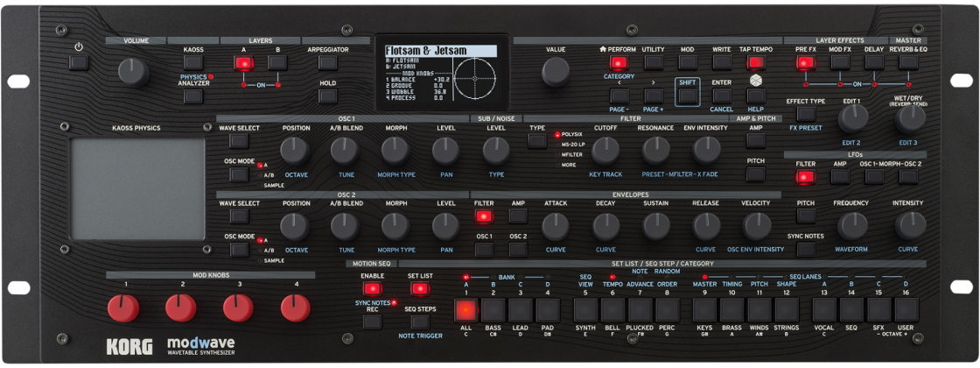This screenshot has width=980, height=368.
Task: Click the PAGE + button
Action: tap(654, 96)
